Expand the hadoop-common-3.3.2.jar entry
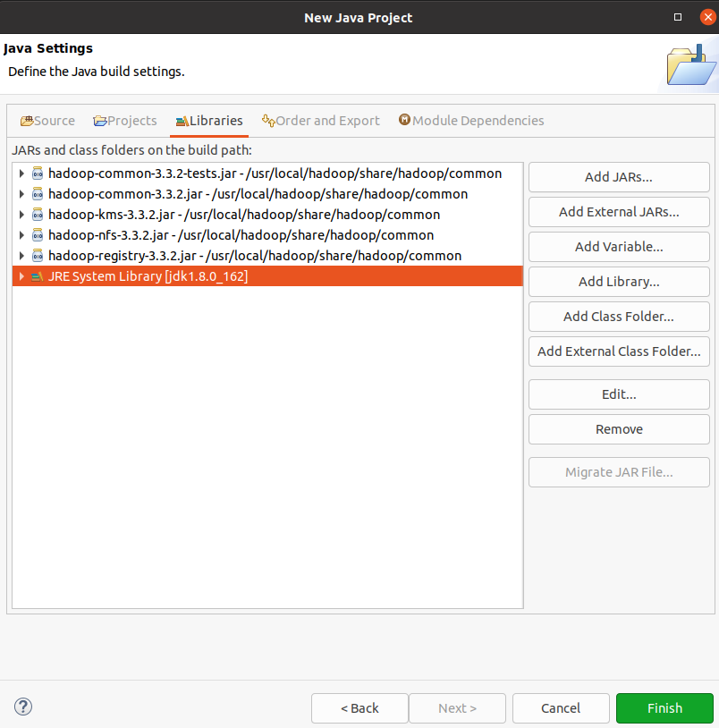 click(20, 194)
